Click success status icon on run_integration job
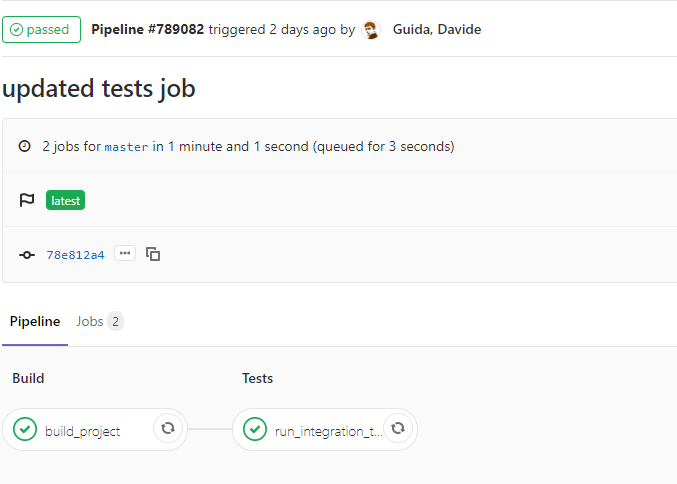This screenshot has width=677, height=484. [x=255, y=430]
